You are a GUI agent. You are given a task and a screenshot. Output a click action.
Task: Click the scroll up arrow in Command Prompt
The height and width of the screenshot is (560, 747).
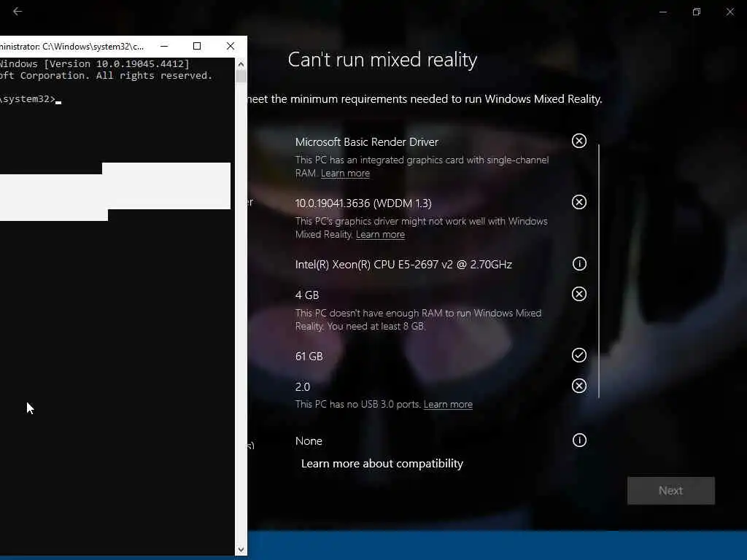coord(241,64)
